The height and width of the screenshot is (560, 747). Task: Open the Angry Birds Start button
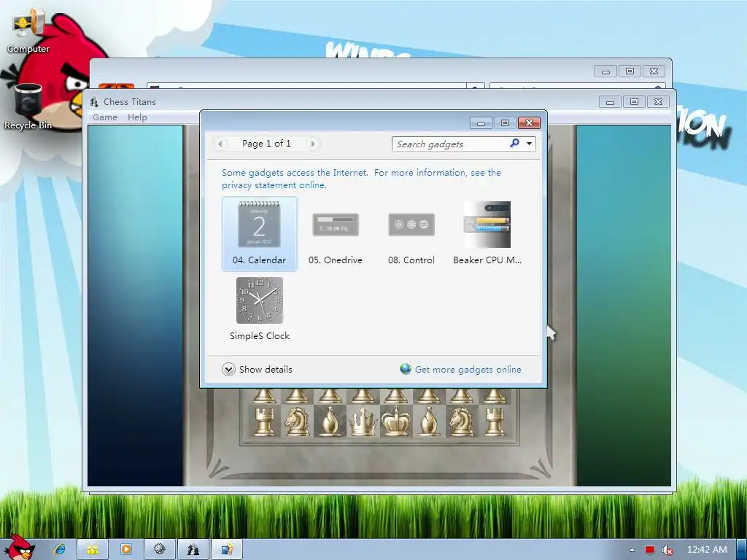20,547
